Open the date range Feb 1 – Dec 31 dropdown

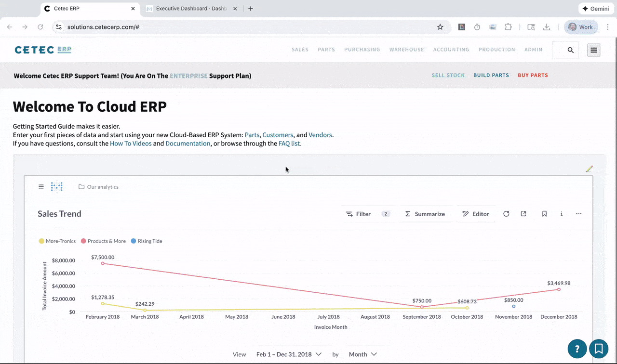(x=288, y=354)
